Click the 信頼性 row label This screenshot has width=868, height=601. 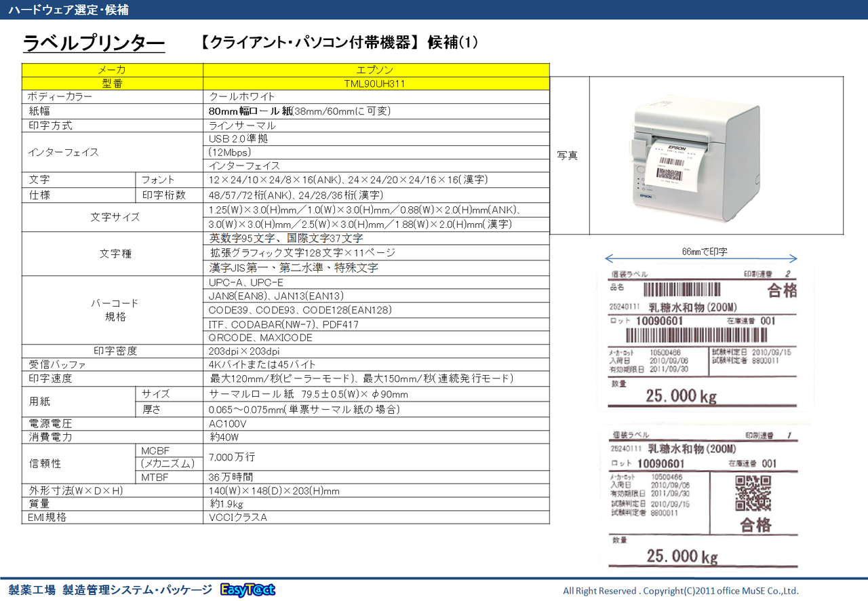pos(45,464)
